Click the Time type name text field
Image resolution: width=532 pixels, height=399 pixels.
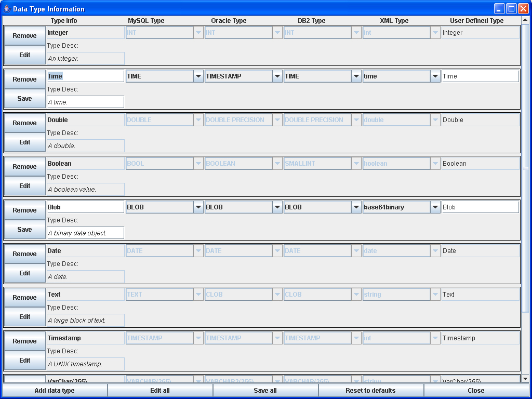85,76
